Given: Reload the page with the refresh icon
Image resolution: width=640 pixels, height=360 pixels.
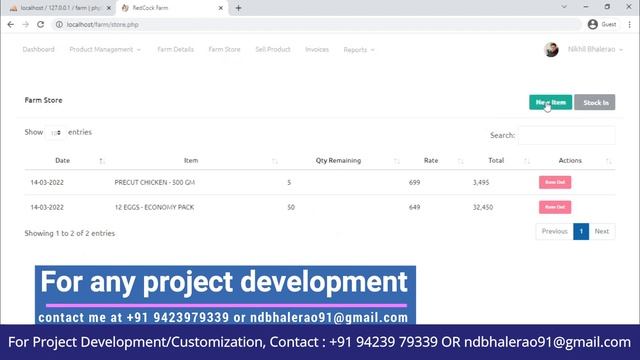Looking at the screenshot, I should [40, 24].
